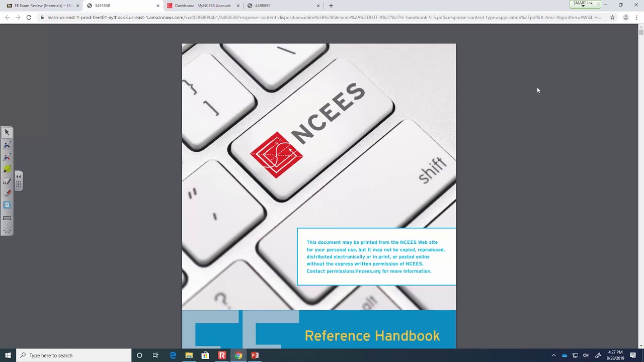Open the Chrome profile avatar menu
644x362 pixels.
(x=626, y=18)
